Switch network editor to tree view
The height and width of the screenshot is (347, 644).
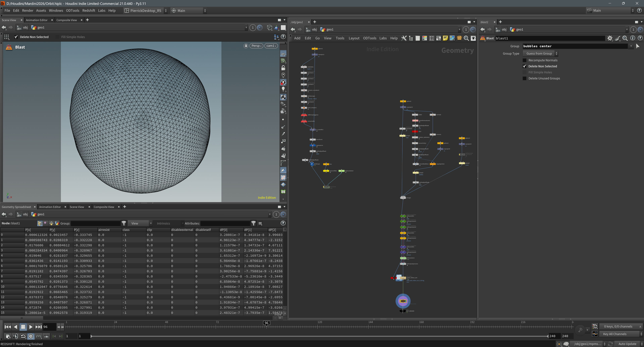click(x=411, y=38)
